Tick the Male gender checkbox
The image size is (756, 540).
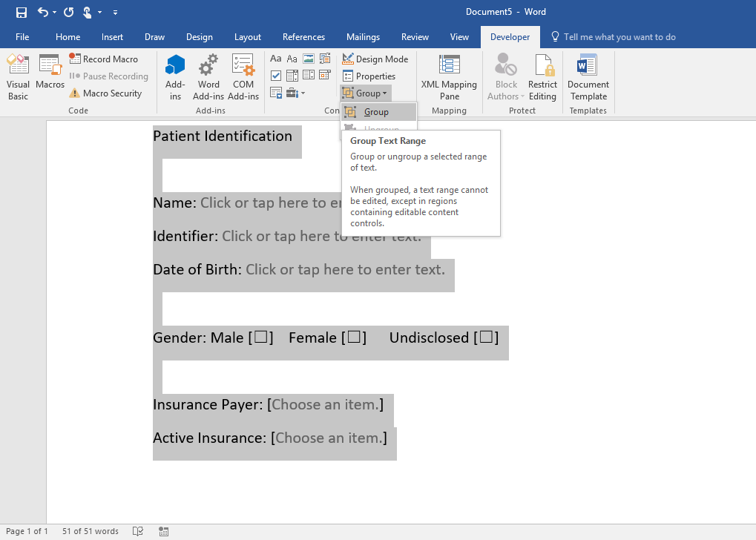point(260,337)
